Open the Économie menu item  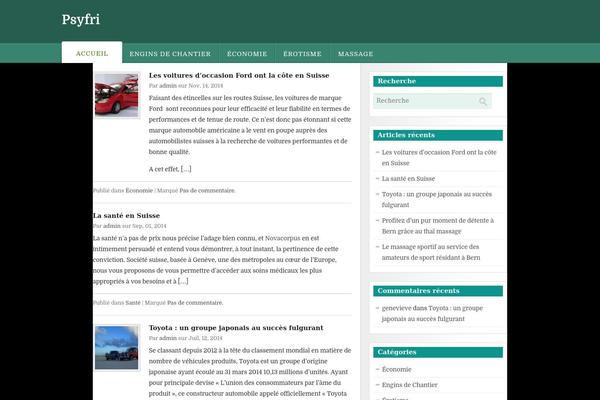[247, 54]
